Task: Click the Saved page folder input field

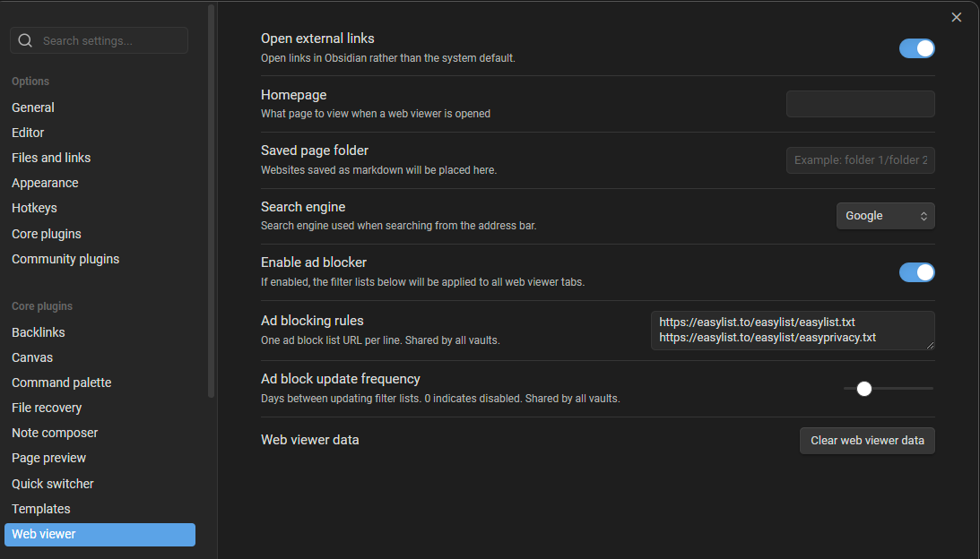Action: [860, 160]
